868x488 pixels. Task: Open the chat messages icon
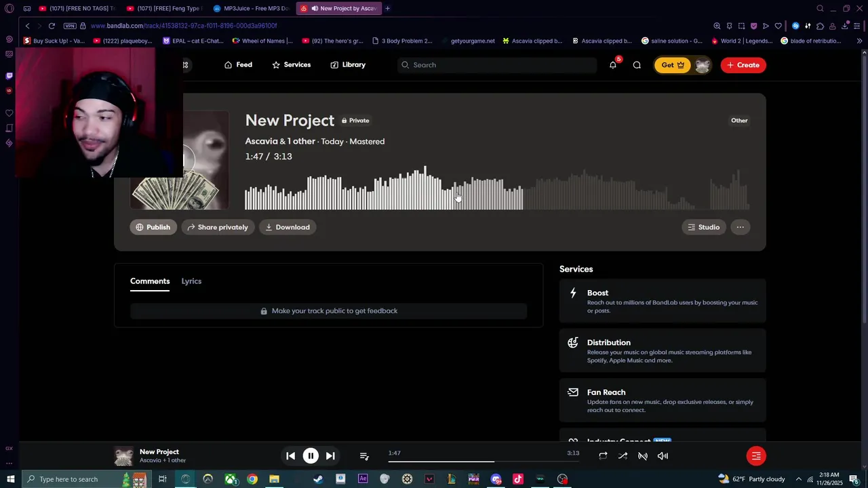[637, 65]
